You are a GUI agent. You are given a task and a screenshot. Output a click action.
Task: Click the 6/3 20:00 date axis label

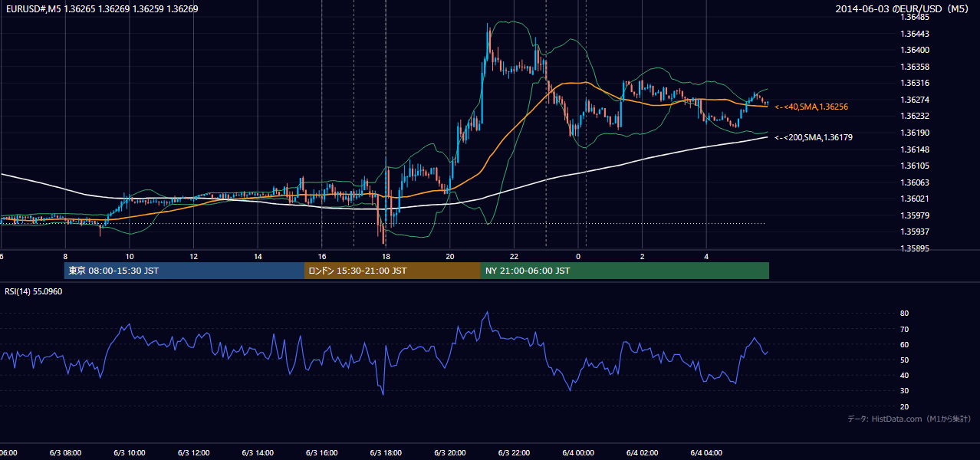pos(449,453)
